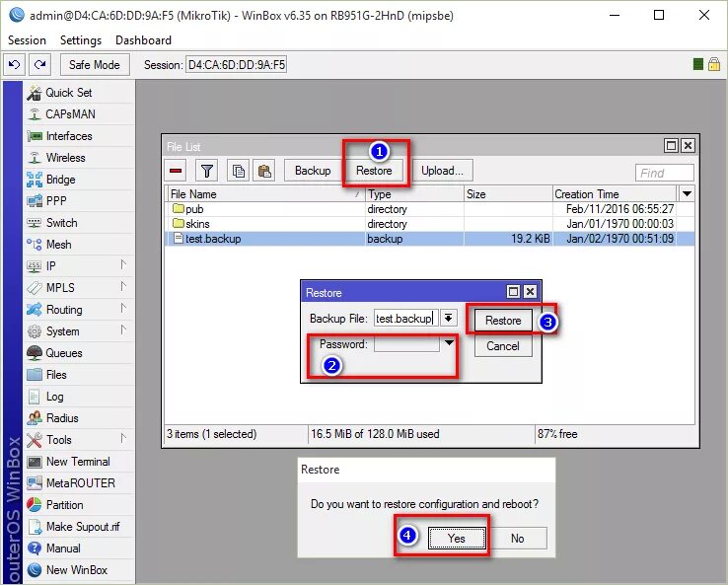Open Partition in sidebar
Screen dimensions: 728x585
(x=79, y=505)
